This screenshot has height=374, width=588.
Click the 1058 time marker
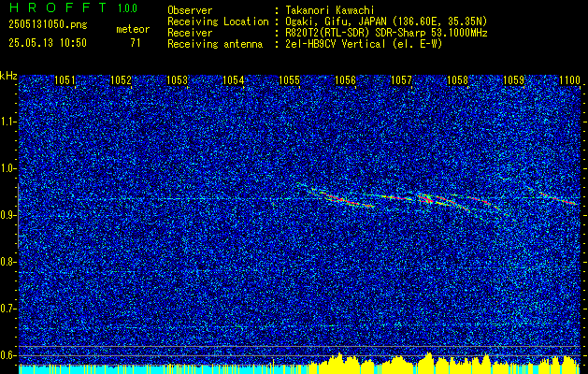(x=458, y=80)
